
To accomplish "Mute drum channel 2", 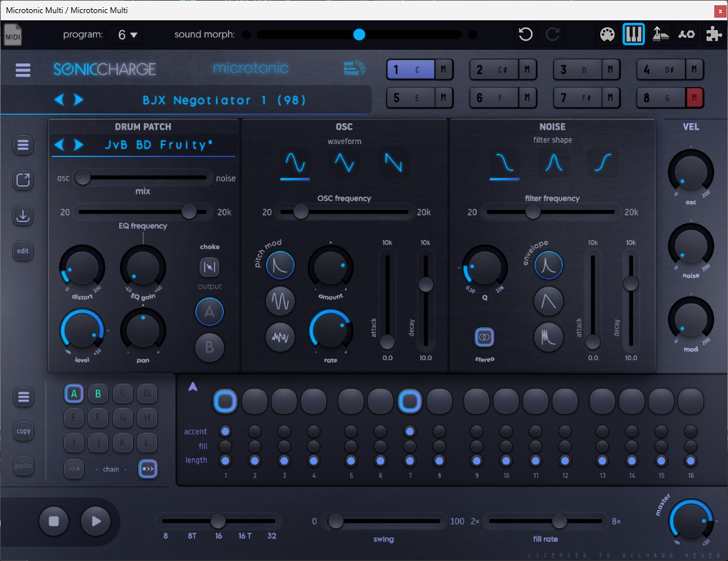I will pyautogui.click(x=527, y=69).
